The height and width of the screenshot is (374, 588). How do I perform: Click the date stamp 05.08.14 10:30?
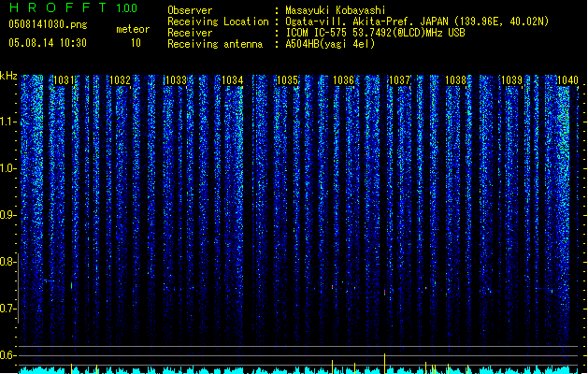(x=48, y=43)
